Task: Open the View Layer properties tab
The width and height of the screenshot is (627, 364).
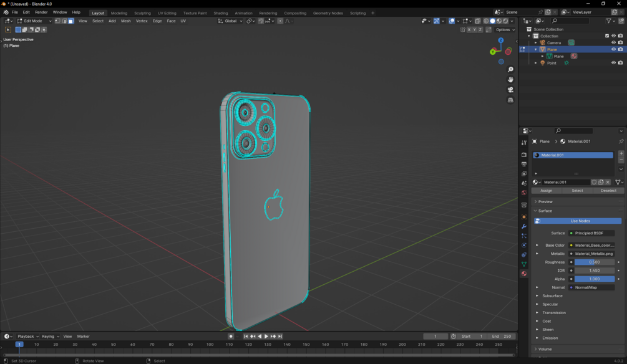Action: (x=524, y=174)
